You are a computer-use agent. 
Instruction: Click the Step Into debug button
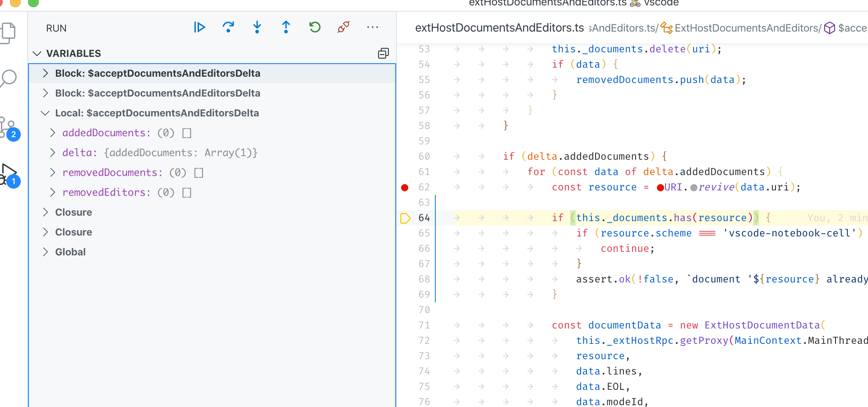pos(257,28)
